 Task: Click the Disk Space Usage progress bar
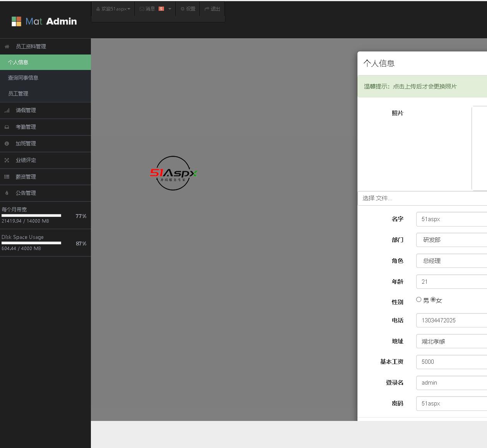tap(31, 243)
